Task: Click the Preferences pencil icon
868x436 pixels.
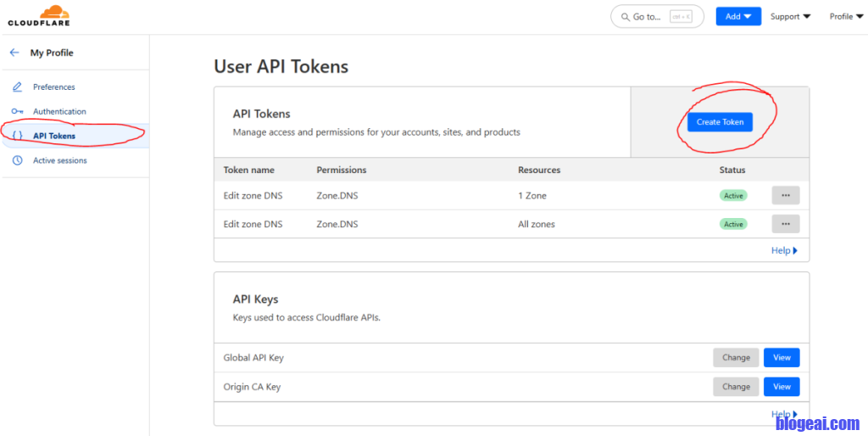Action: click(17, 87)
